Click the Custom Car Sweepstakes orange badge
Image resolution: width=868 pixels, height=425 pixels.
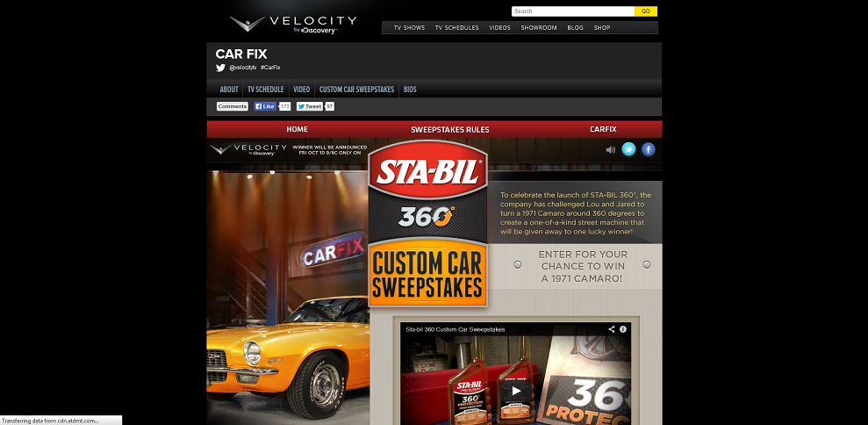coord(427,273)
